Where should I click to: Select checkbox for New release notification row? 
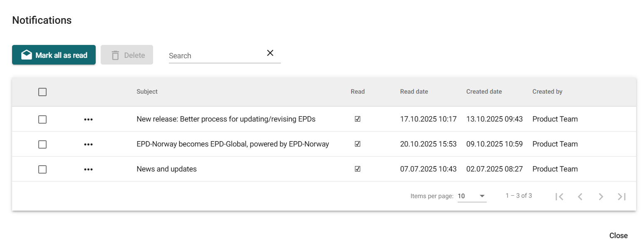[42, 119]
